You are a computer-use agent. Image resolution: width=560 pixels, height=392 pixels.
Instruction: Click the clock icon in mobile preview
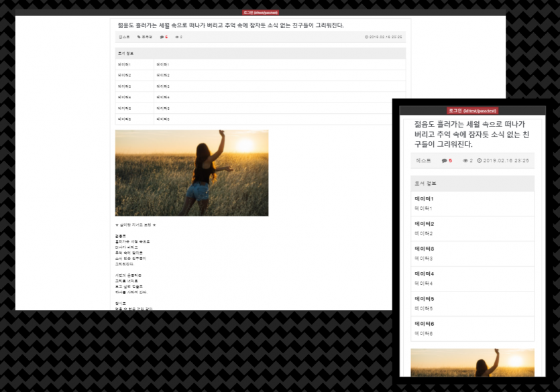479,161
